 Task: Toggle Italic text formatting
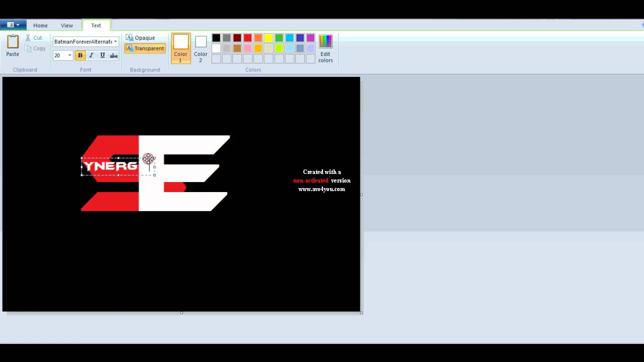click(91, 55)
